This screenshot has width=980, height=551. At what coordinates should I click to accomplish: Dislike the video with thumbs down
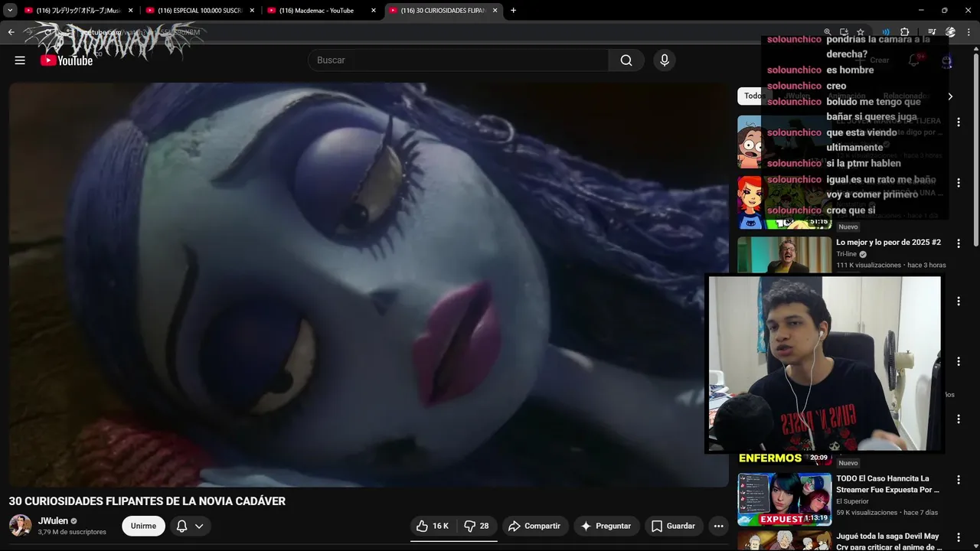[477, 526]
